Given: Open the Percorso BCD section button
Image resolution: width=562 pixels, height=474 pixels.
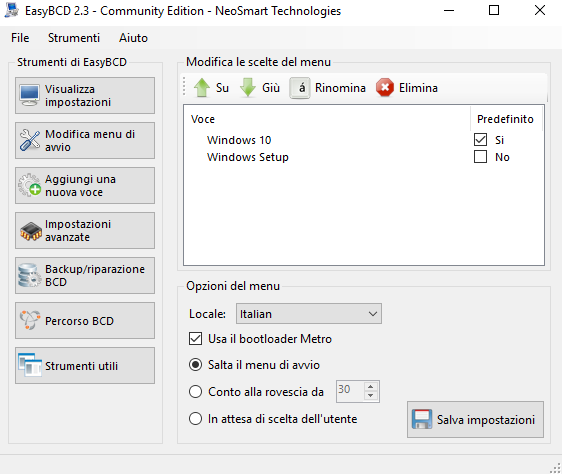Looking at the screenshot, I should (85, 321).
